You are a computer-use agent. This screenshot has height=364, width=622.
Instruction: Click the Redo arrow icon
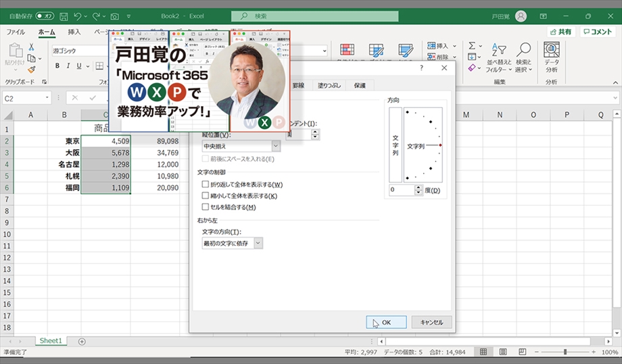click(x=96, y=16)
